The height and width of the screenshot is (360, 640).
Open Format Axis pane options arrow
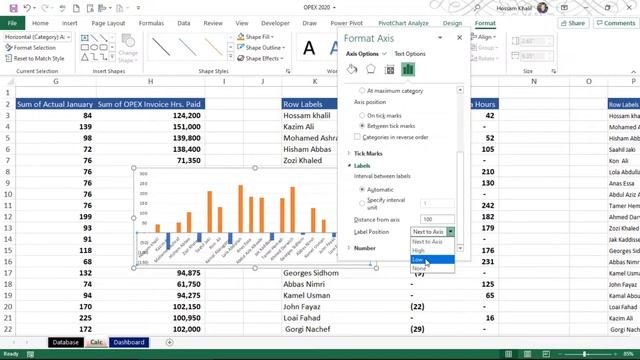point(440,38)
